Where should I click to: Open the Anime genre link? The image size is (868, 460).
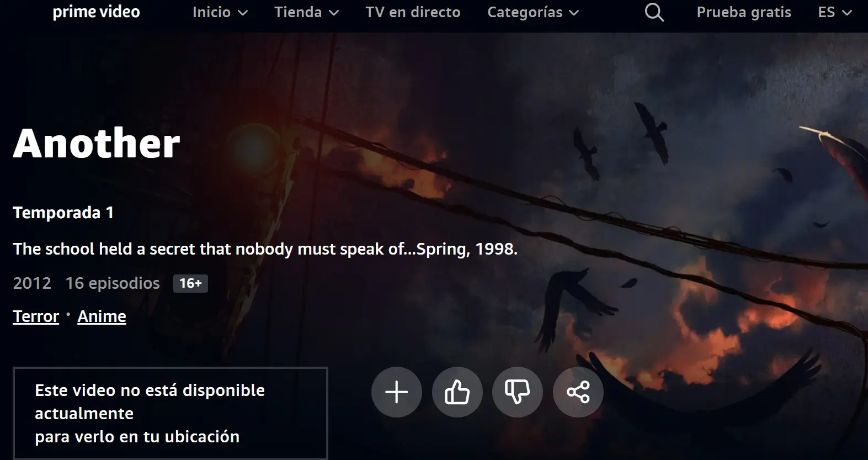[102, 316]
